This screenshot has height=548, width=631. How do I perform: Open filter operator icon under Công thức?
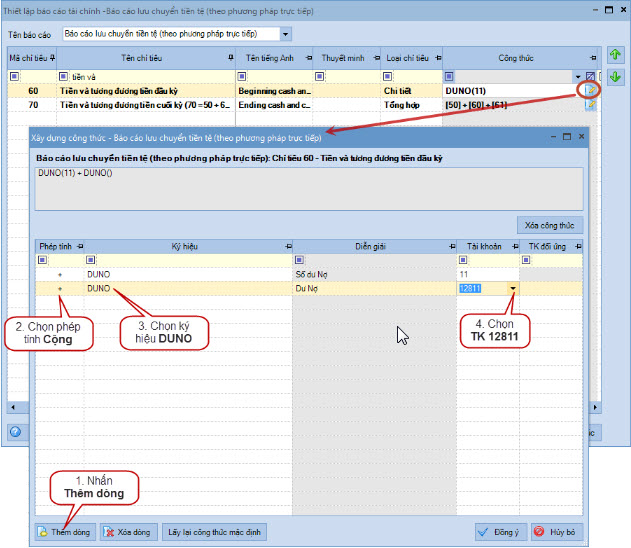coord(449,76)
